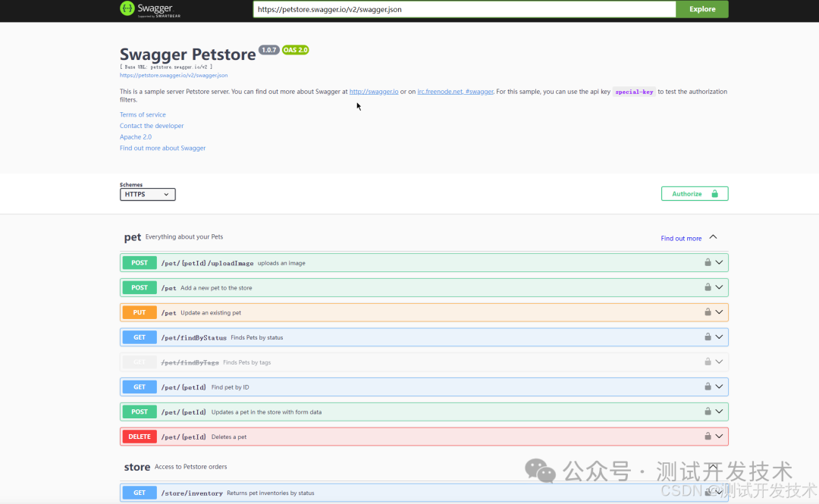The width and height of the screenshot is (819, 504).
Task: Expand the findByStatus operation chevron
Action: (719, 337)
